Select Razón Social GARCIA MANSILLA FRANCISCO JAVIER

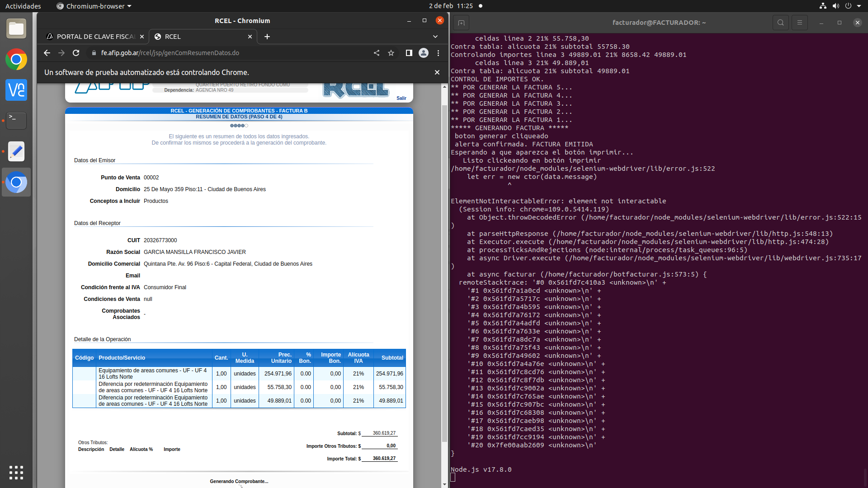pos(195,252)
